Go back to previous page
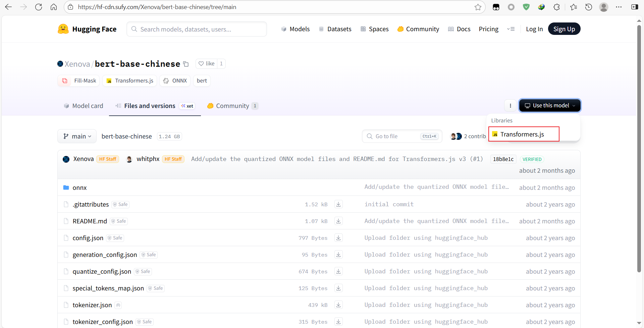The height and width of the screenshot is (328, 644). (8, 7)
